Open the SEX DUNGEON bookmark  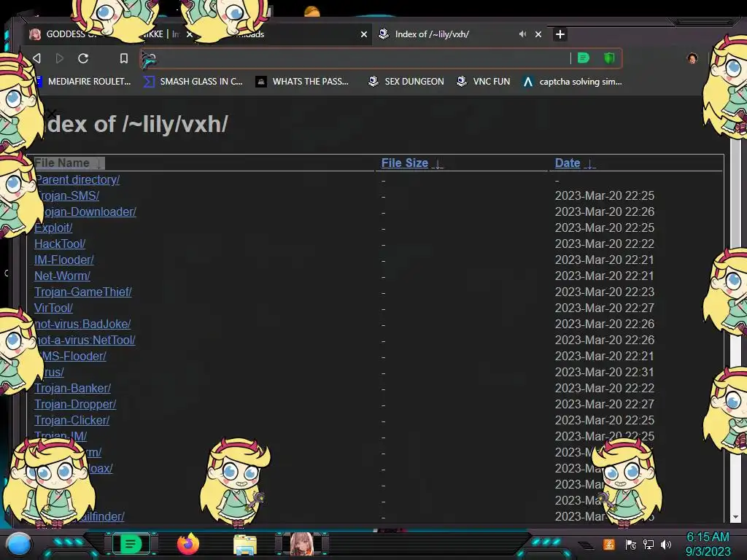[x=406, y=82]
